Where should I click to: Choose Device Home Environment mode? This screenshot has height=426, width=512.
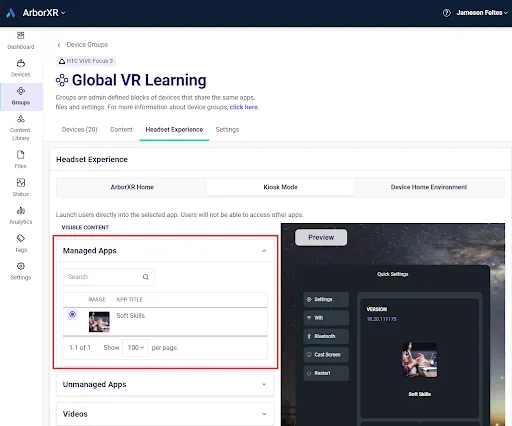click(x=429, y=187)
